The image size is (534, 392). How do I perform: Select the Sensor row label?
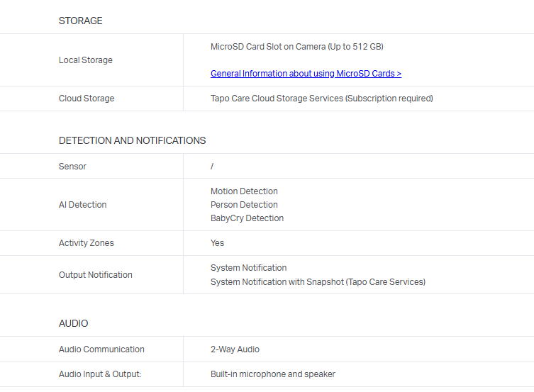72,167
